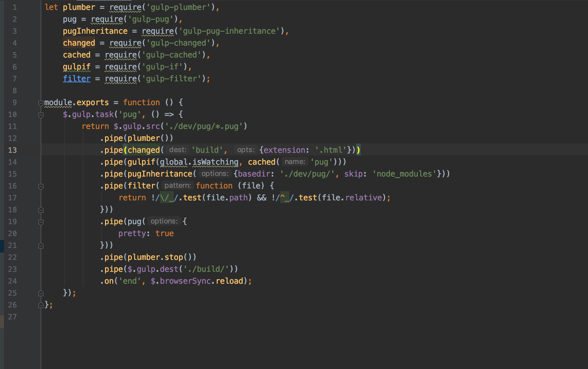Click the 'basedir' property on line 15
588x369 pixels.
coord(254,174)
